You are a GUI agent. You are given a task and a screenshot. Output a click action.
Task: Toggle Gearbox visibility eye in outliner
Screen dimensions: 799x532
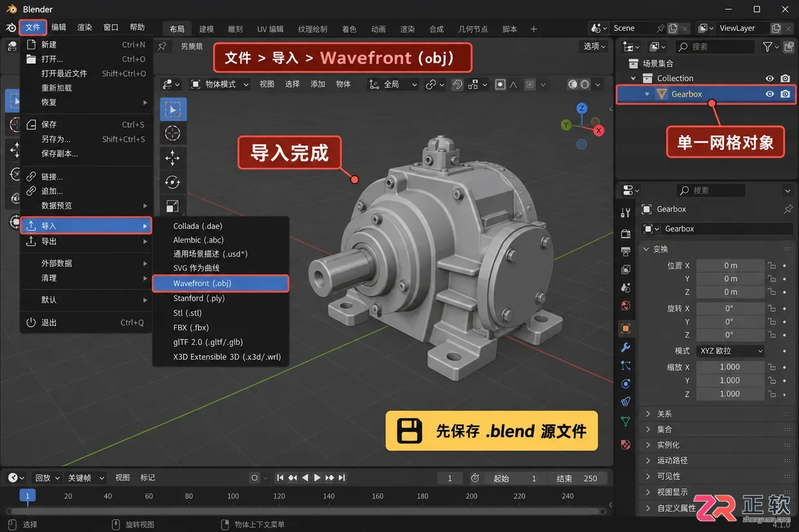pos(769,94)
